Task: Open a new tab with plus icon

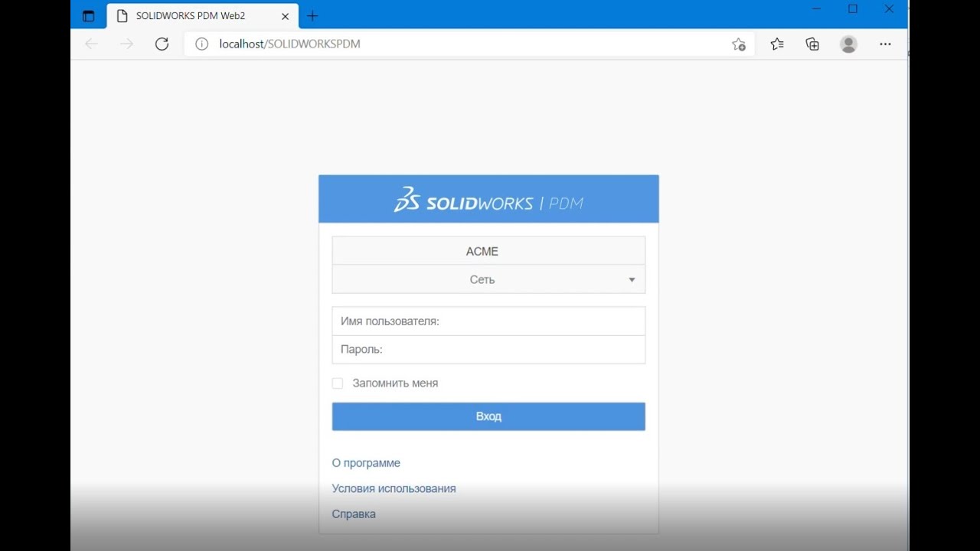Action: coord(312,15)
